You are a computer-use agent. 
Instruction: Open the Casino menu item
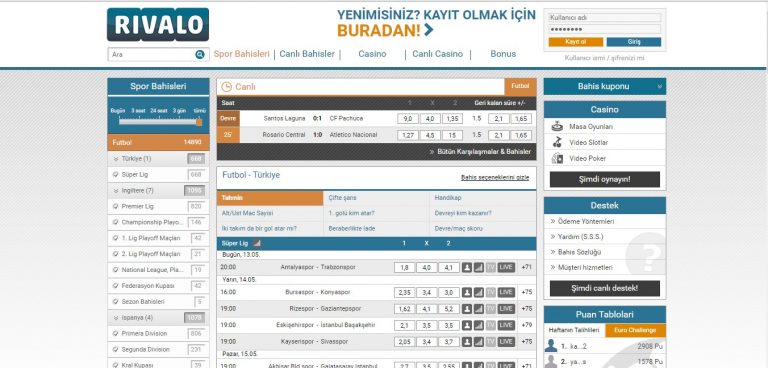coord(372,54)
